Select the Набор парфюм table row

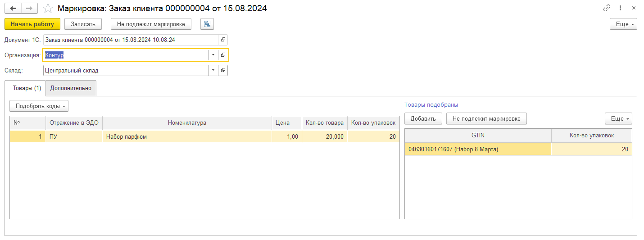pyautogui.click(x=187, y=137)
